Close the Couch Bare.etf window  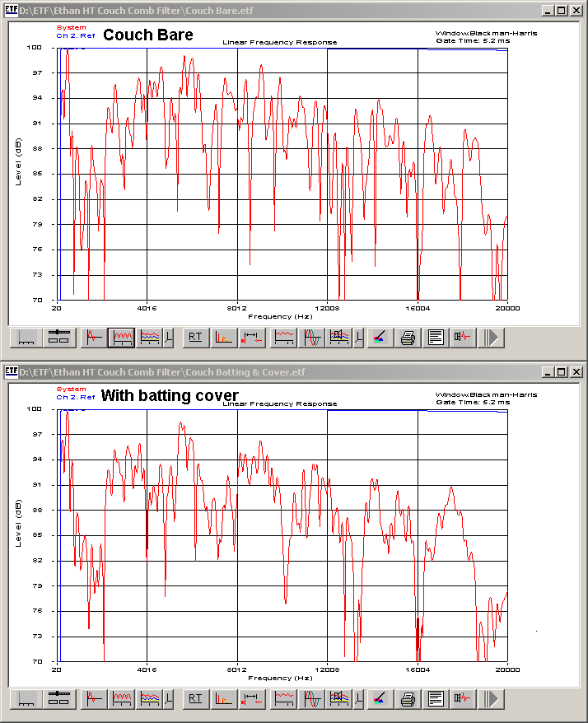(x=576, y=10)
